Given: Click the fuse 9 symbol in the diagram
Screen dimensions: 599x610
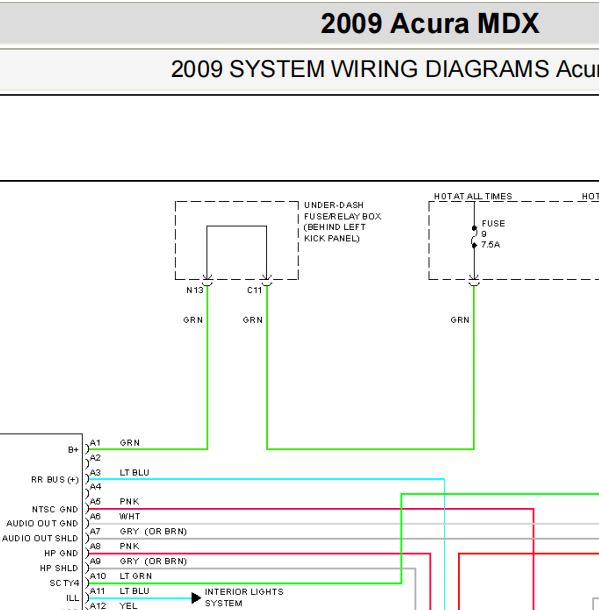Looking at the screenshot, I should (x=474, y=237).
